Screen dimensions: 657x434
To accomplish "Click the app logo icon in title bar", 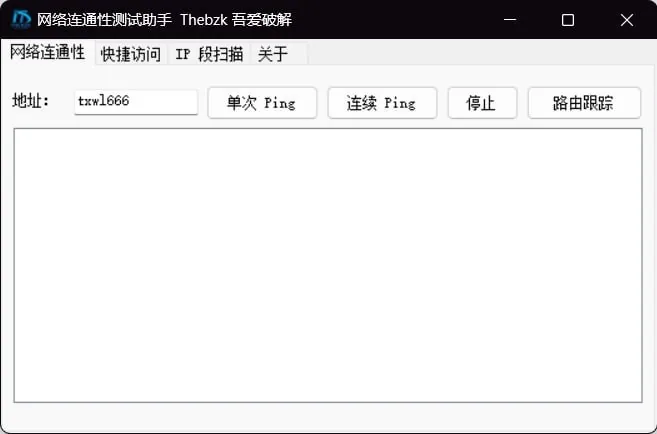I will 21,19.
